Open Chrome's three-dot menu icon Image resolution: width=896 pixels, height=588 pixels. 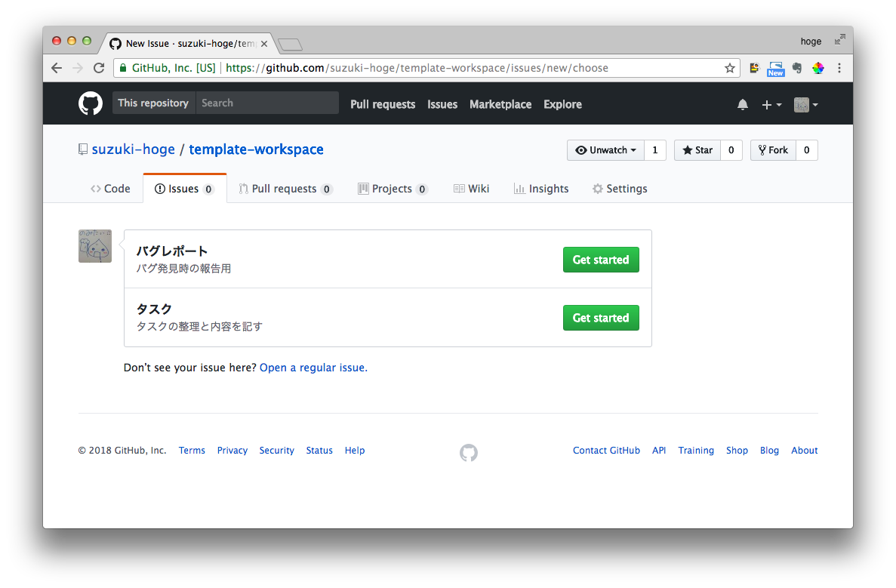click(x=839, y=68)
